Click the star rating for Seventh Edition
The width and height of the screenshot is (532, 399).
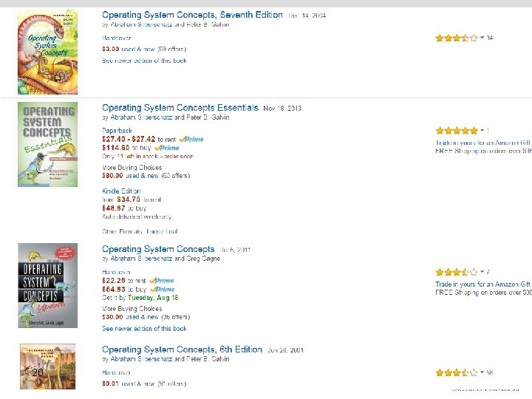(456, 38)
